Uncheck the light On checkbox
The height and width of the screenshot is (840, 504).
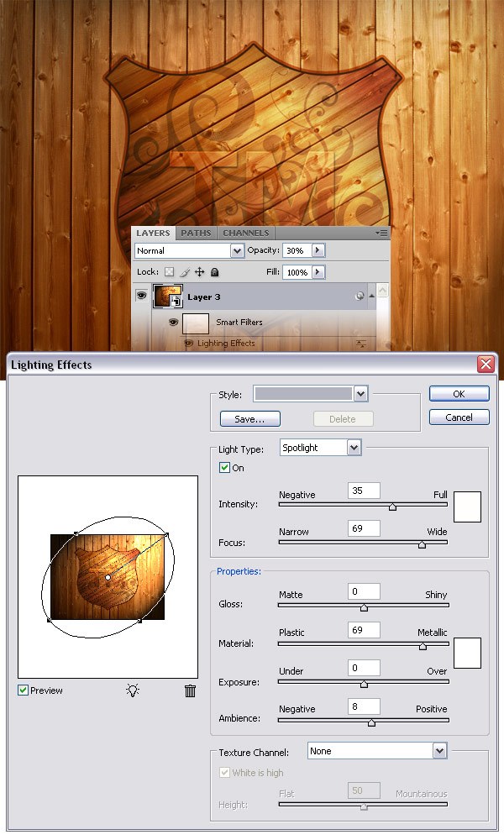[224, 467]
